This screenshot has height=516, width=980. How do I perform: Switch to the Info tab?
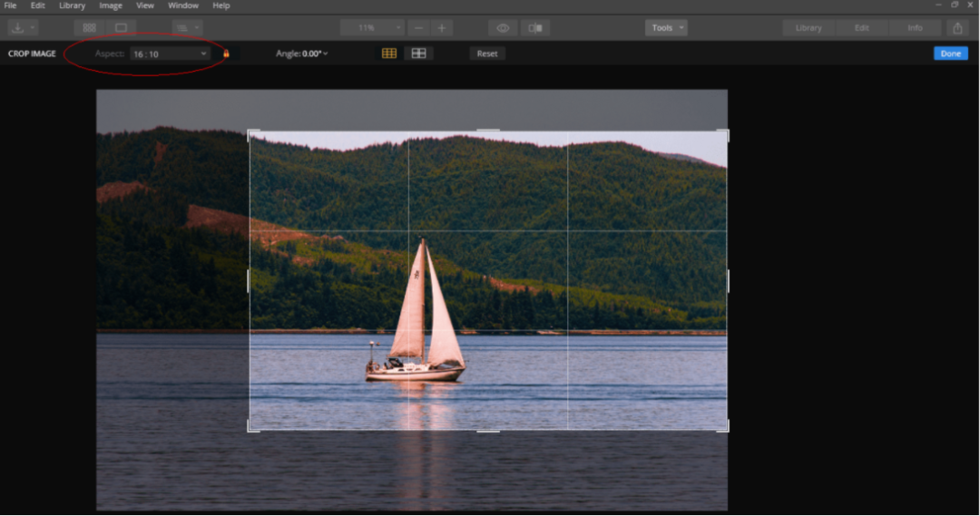pos(915,28)
